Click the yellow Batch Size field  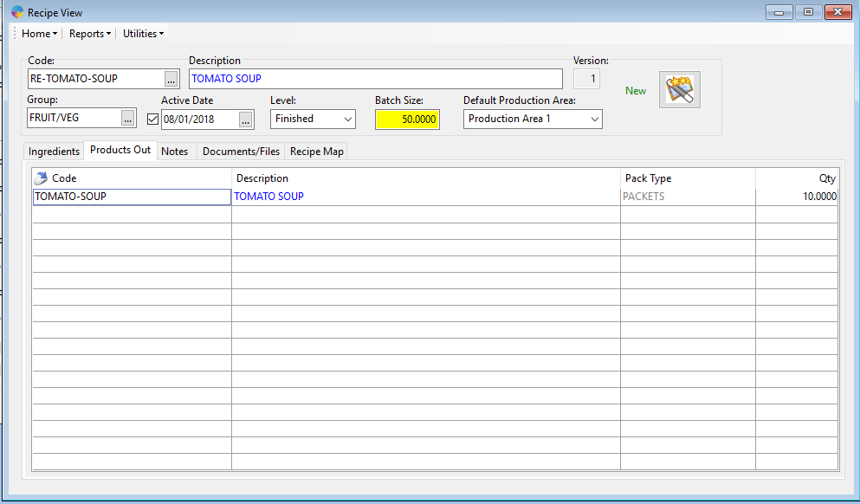pos(408,120)
